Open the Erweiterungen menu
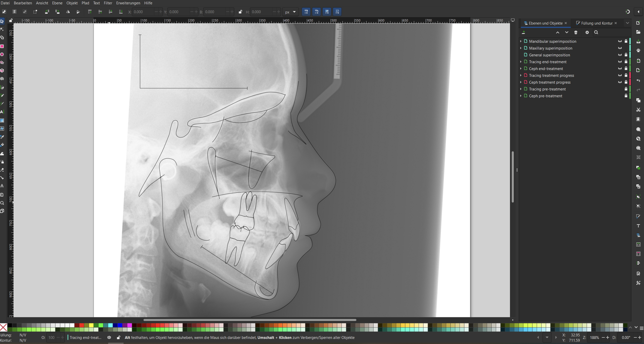Screen dimensions: 644x344 (x=128, y=3)
